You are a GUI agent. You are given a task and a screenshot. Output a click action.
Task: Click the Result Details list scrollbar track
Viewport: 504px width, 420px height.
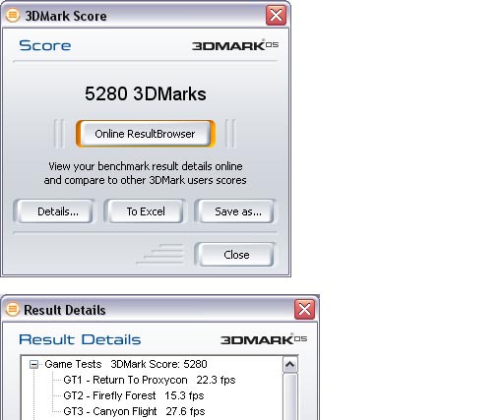[290, 396]
